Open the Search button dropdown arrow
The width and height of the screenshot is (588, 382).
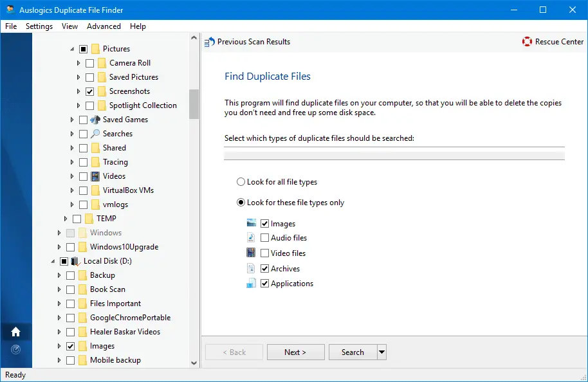[x=381, y=352]
